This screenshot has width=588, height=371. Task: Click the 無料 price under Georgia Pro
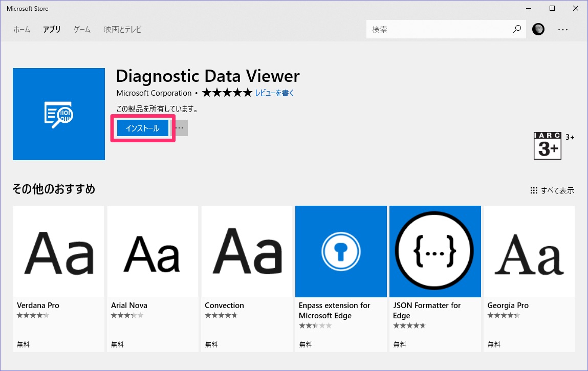494,344
